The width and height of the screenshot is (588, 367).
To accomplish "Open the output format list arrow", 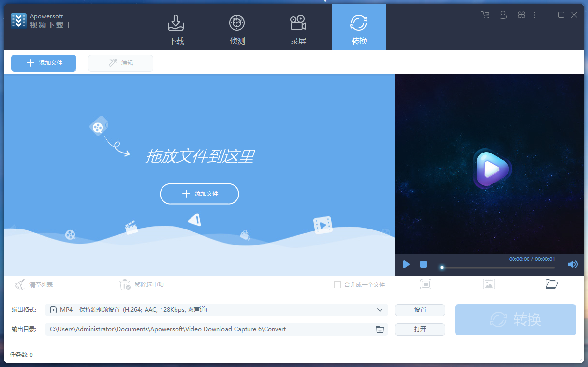I will (x=380, y=310).
